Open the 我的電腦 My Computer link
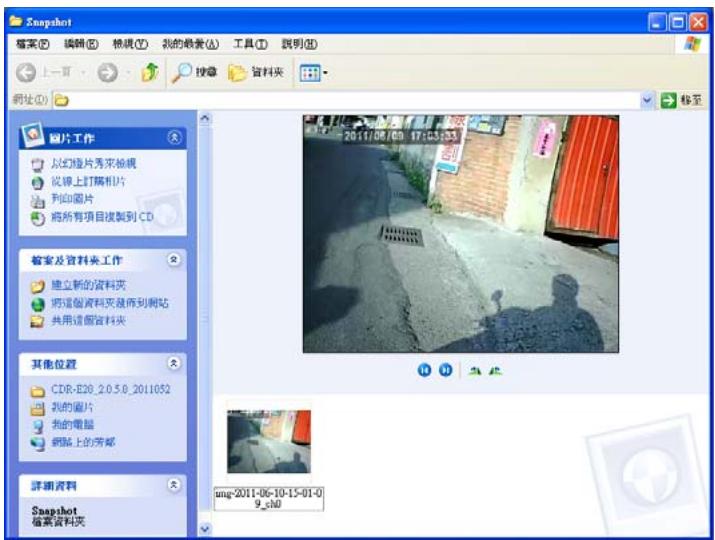 [x=72, y=425]
